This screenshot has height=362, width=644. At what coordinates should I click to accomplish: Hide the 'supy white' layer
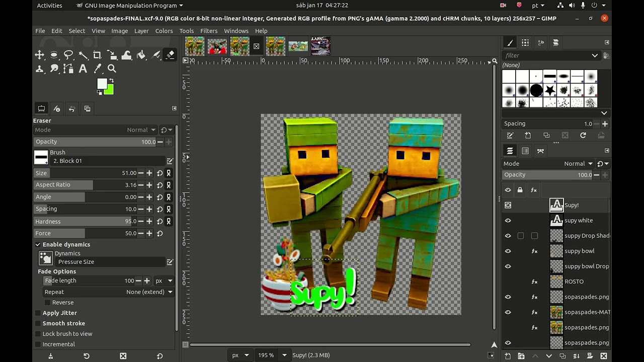(x=508, y=220)
